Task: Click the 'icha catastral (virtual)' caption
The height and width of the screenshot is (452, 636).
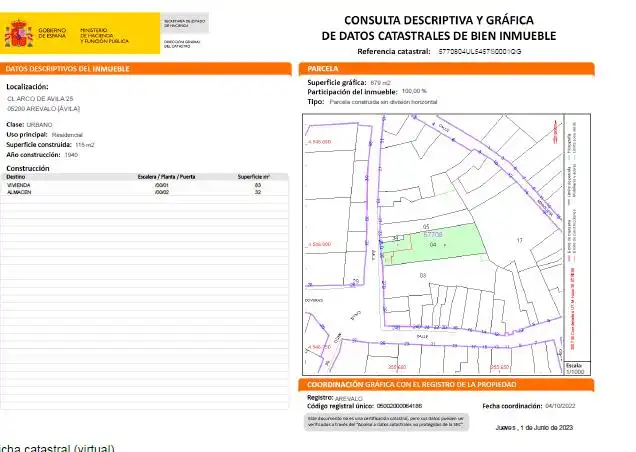Action: coord(57,448)
